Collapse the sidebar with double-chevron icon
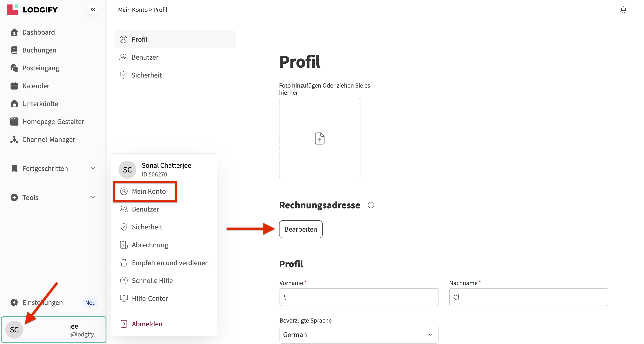The height and width of the screenshot is (344, 644). point(93,9)
